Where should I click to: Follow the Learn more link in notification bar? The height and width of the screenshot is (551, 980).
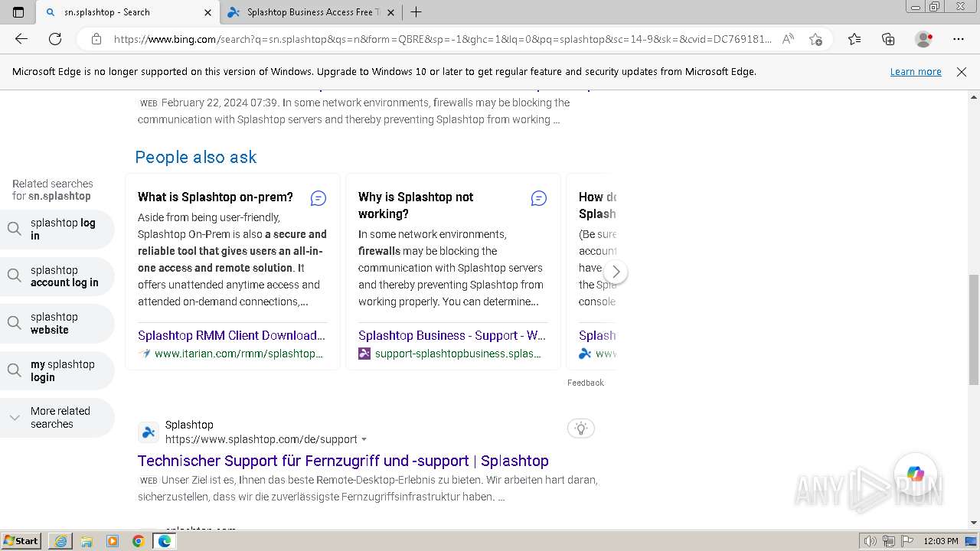click(x=916, y=71)
